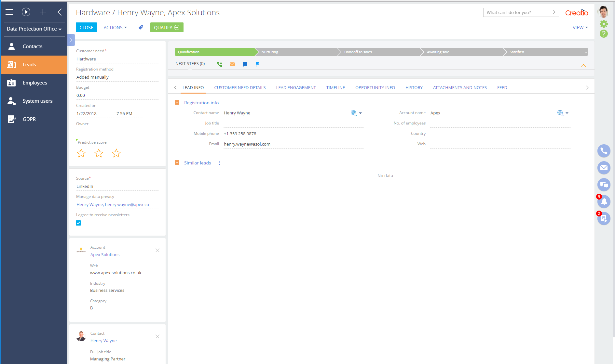Open the run process play icon
This screenshot has height=364, width=615.
tap(26, 12)
